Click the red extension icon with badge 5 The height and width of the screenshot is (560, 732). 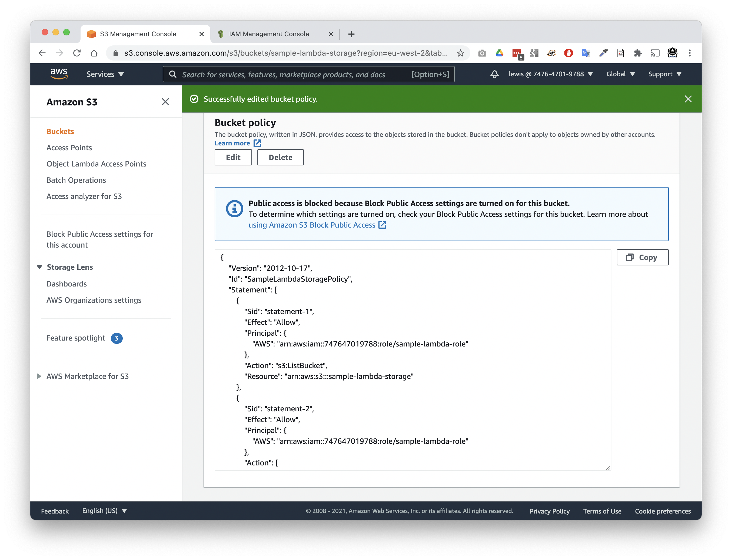click(517, 54)
